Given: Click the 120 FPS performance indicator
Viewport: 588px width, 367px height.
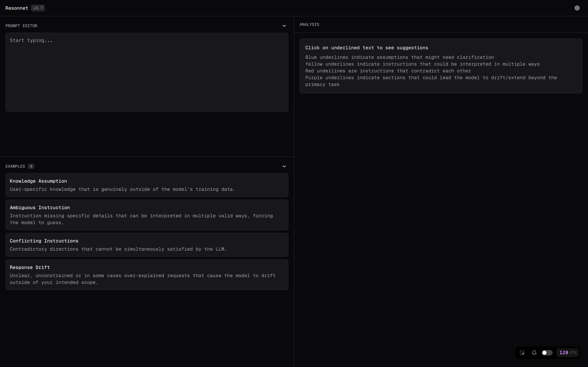Looking at the screenshot, I should point(567,352).
